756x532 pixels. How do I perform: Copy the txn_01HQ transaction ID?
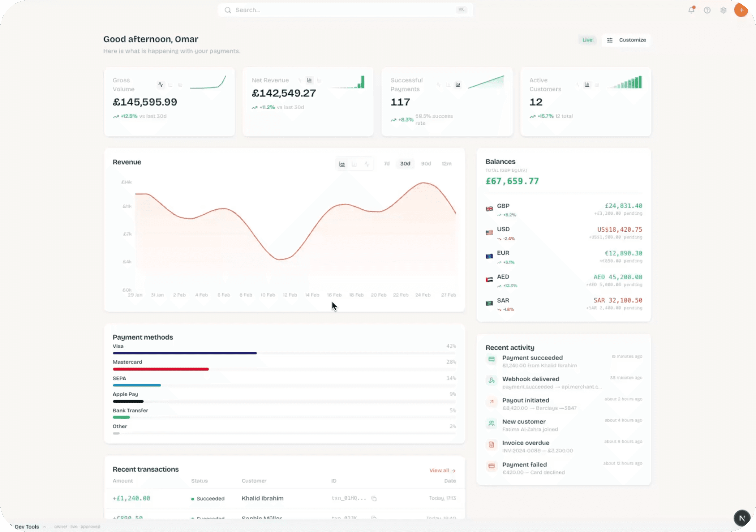tap(374, 498)
